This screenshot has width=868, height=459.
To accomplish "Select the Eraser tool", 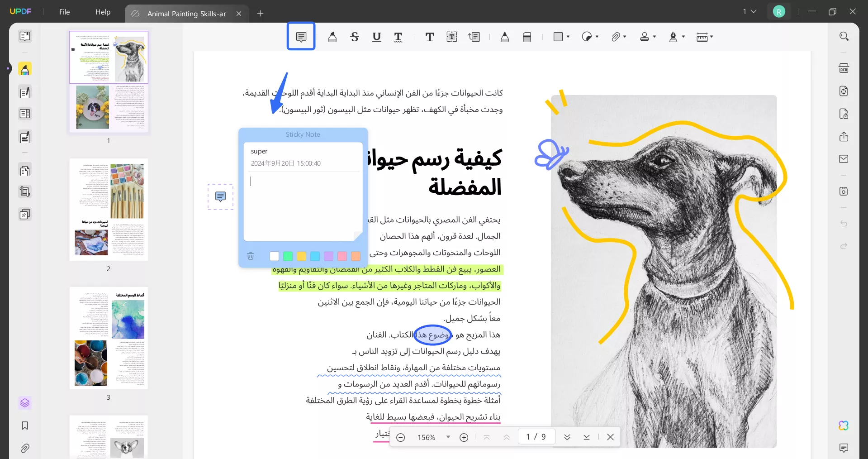I will 527,37.
